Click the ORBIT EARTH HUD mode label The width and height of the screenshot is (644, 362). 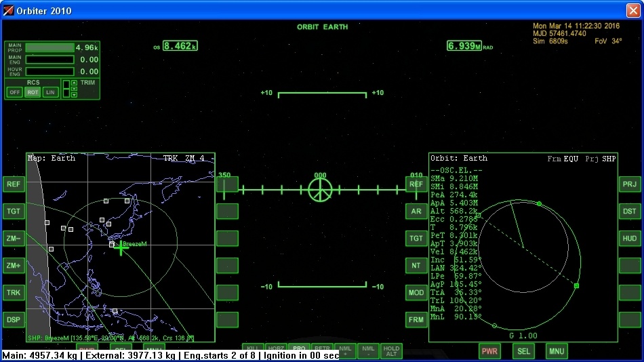tap(323, 26)
